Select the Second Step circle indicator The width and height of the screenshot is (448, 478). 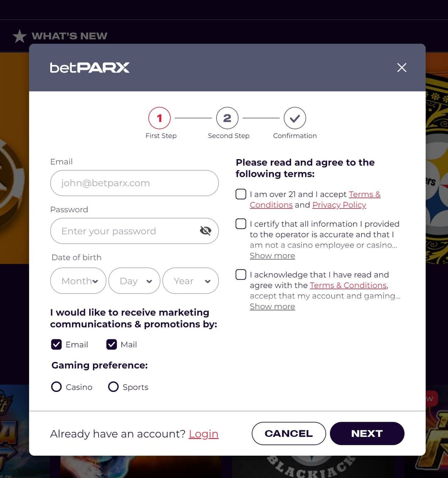point(227,118)
